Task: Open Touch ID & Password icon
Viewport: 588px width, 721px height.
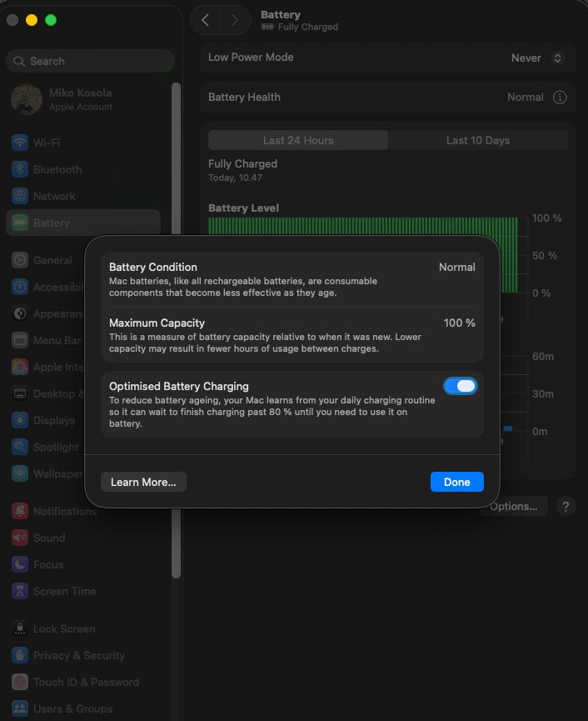Action: tap(20, 682)
